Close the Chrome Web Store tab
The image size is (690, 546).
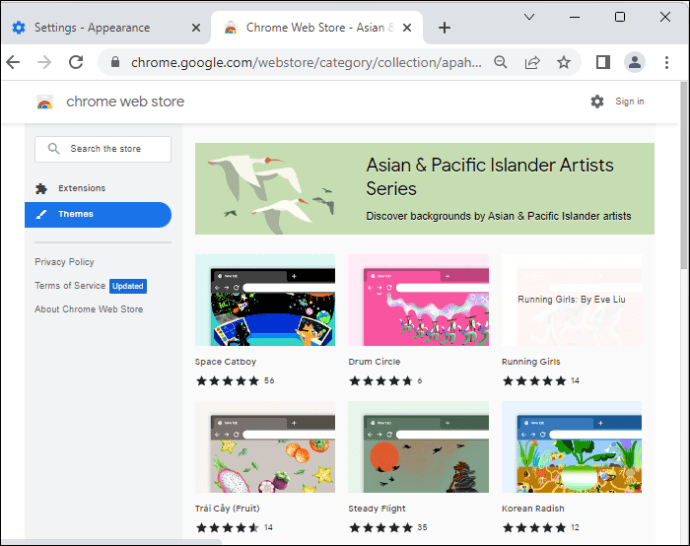pyautogui.click(x=407, y=28)
